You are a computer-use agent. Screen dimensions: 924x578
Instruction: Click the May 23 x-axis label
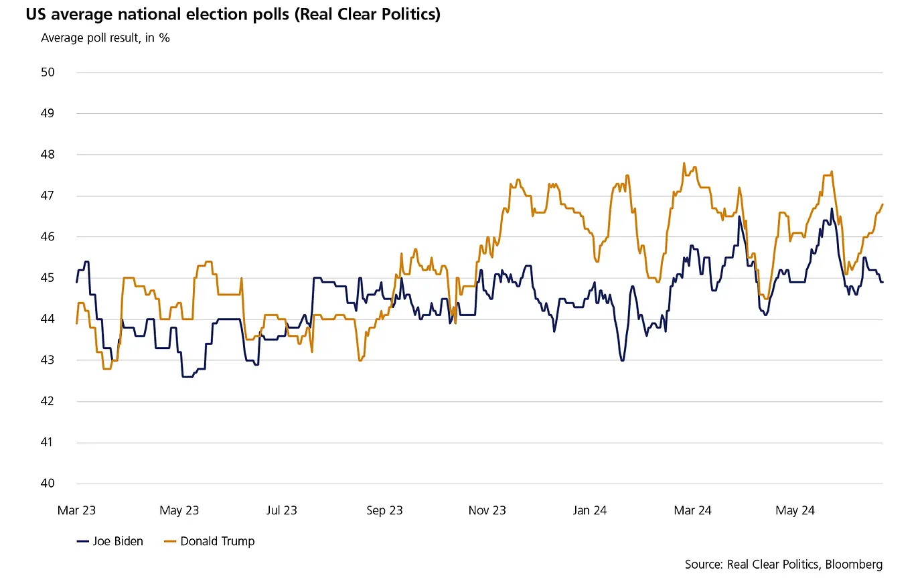[179, 510]
